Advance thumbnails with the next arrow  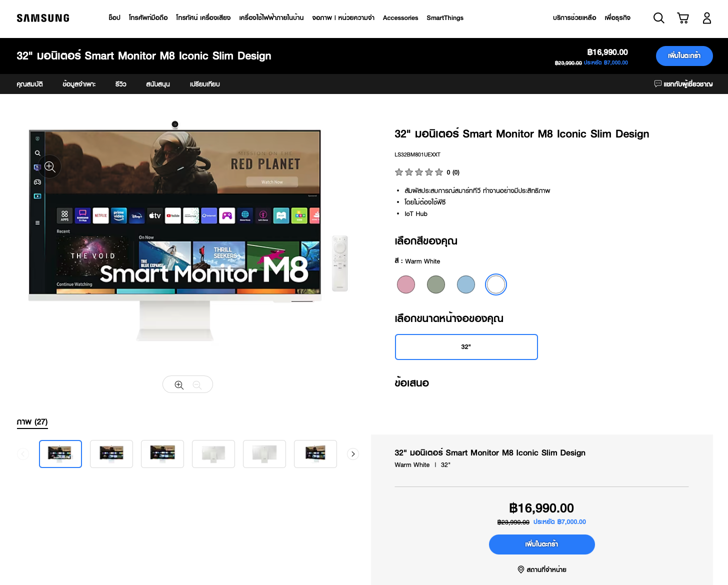(353, 454)
